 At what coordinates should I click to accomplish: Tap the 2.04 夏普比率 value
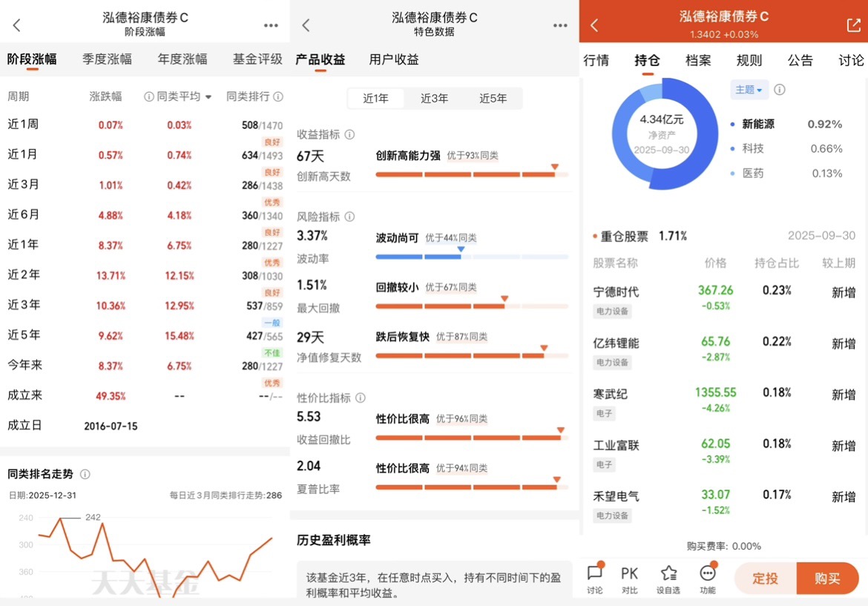(309, 466)
